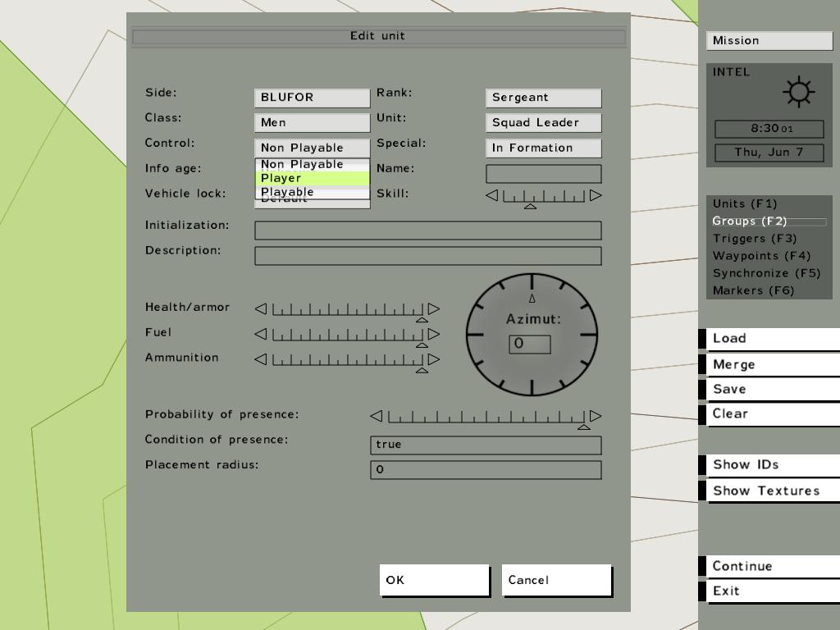Click the Thu, Jun 7 date field

click(769, 153)
